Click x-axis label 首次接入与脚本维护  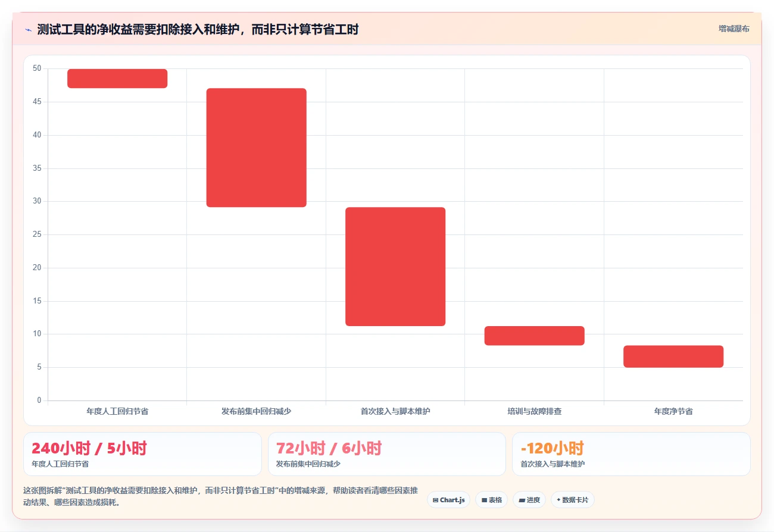point(395,411)
